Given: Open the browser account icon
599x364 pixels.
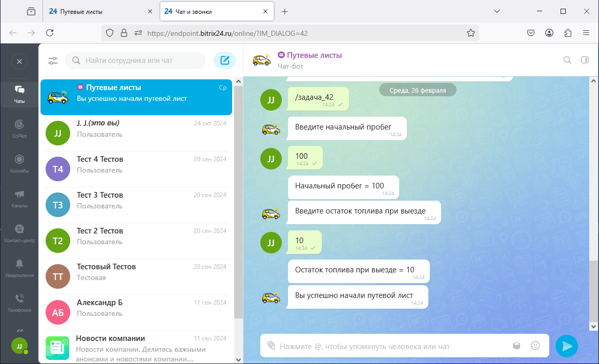Looking at the screenshot, I should tap(549, 33).
